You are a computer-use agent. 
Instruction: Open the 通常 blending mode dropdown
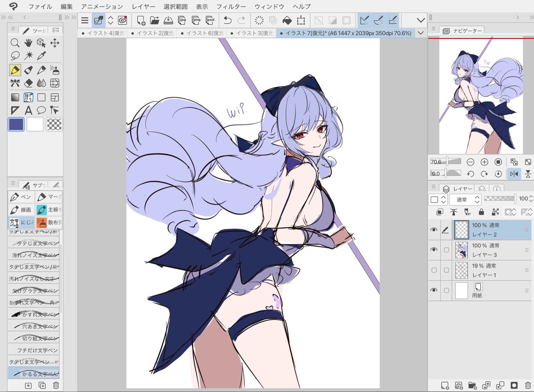(x=465, y=200)
